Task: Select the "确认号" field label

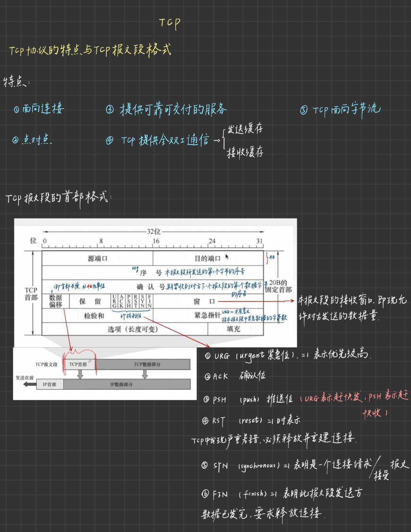Action: tap(151, 286)
